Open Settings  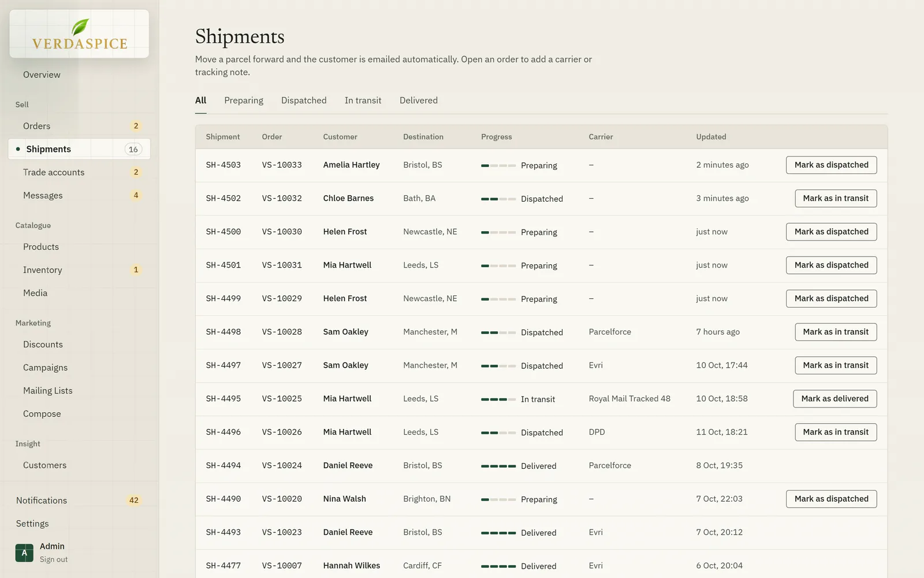32,524
